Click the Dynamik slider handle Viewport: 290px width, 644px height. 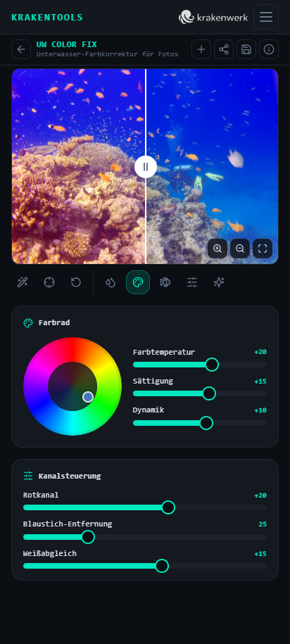point(206,422)
